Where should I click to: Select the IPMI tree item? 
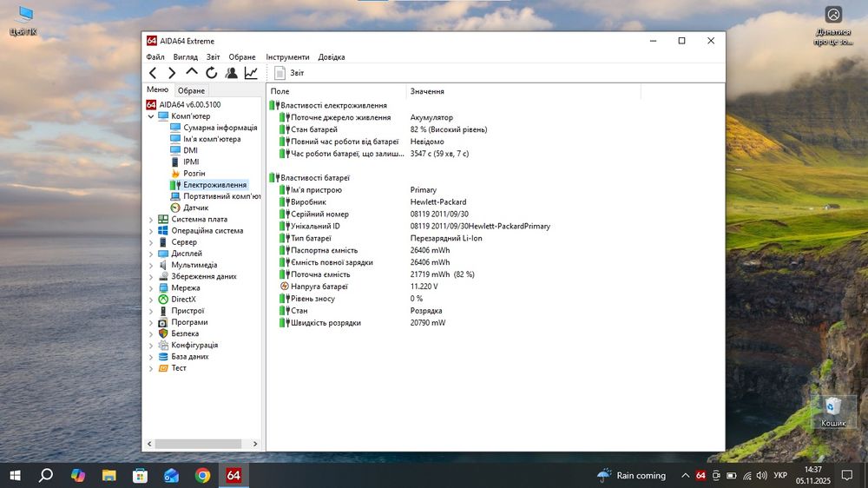pyautogui.click(x=191, y=162)
